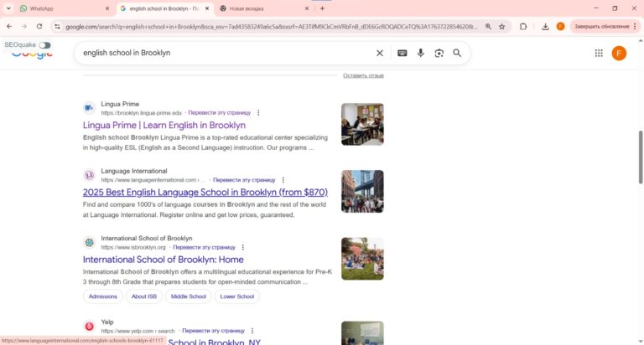Expand the tab search dropdown arrow
This screenshot has height=345, width=644.
coord(8,8)
